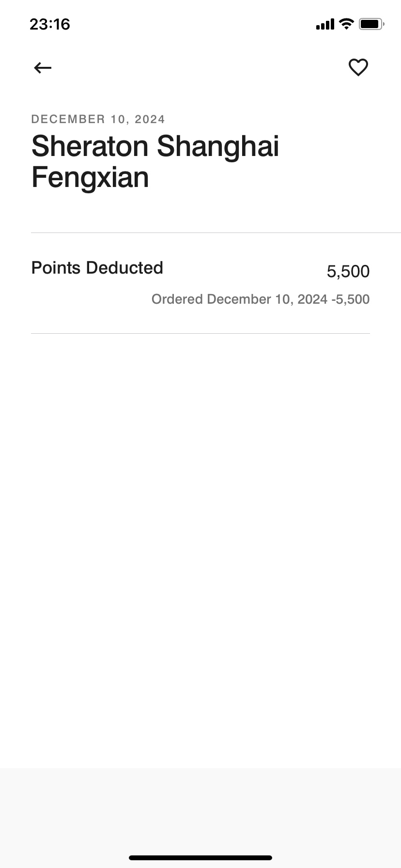This screenshot has width=401, height=868.
Task: Tap the divider line below the hotel name
Action: pyautogui.click(x=216, y=233)
